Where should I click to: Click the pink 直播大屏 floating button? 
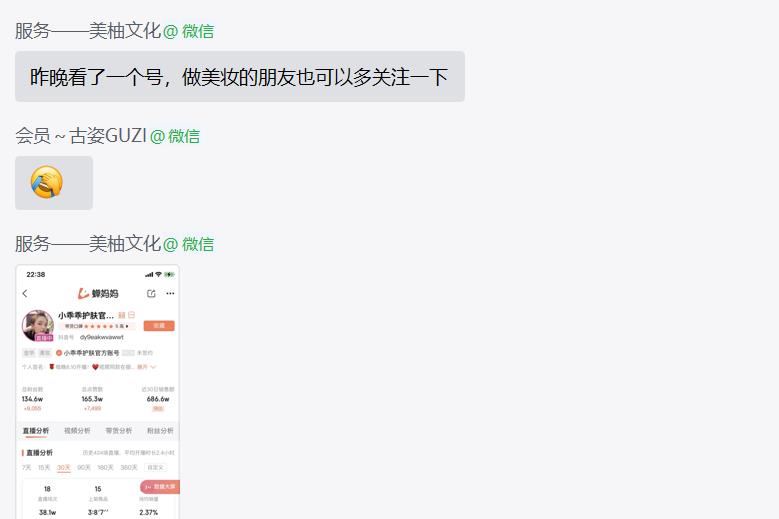pyautogui.click(x=159, y=487)
